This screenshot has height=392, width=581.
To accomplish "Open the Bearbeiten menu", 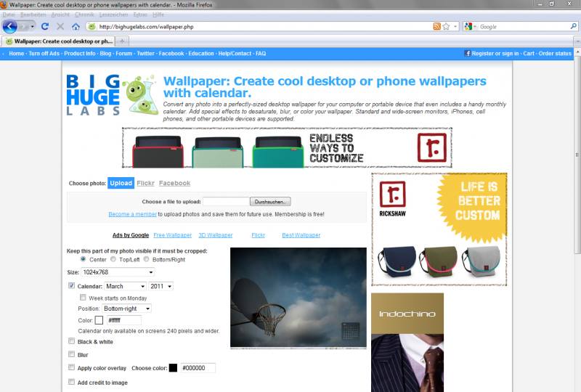I will [x=33, y=15].
